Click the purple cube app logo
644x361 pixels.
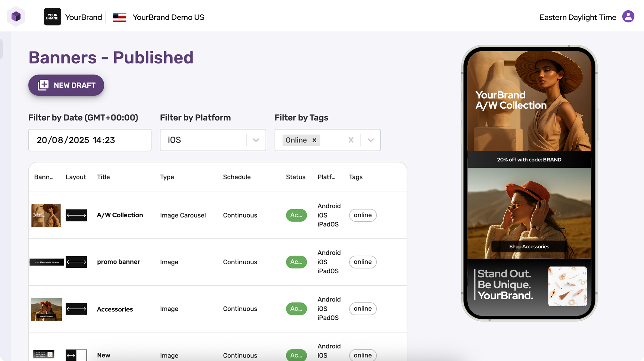(16, 16)
